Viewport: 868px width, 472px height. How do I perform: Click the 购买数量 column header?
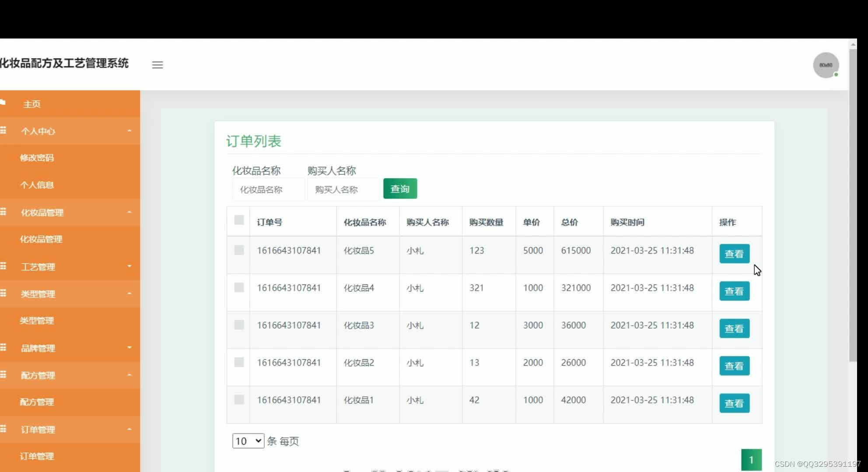486,222
